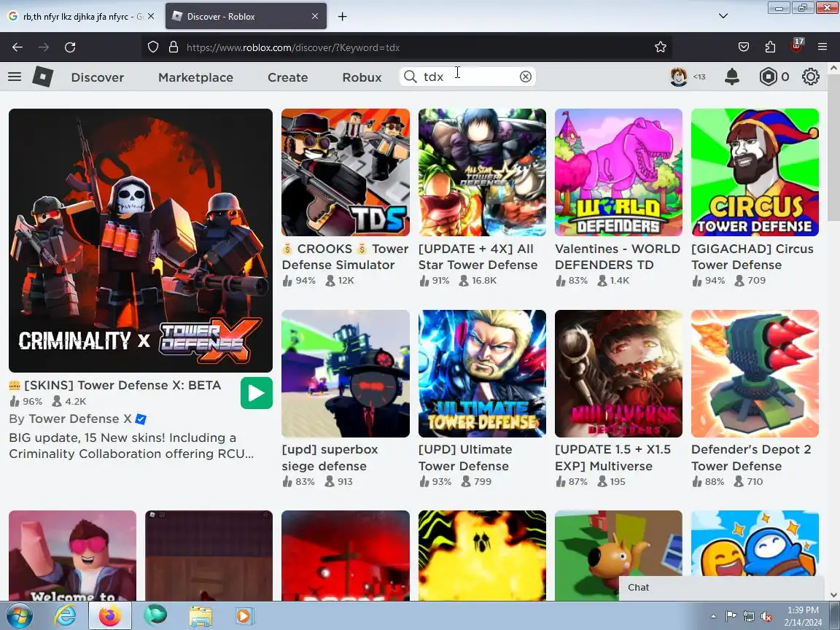Play Tower Defense X with green play button
The image size is (840, 630).
tap(257, 393)
